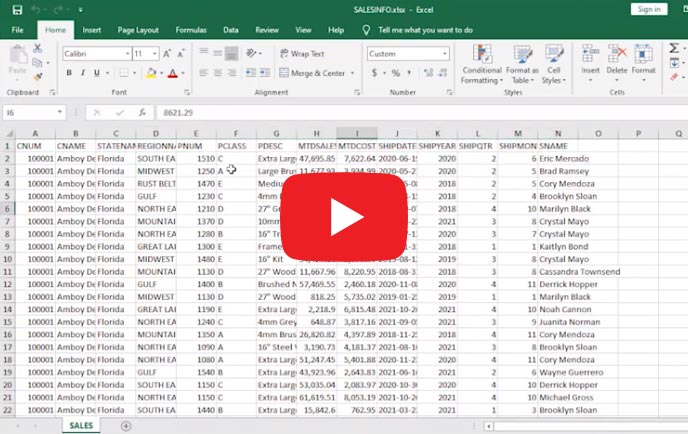Select the Format Painter brush
This screenshot has width=688, height=434.
(37, 74)
